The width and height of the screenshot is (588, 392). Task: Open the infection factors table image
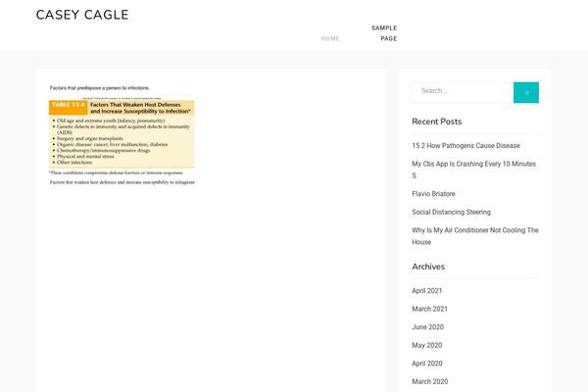(122, 136)
